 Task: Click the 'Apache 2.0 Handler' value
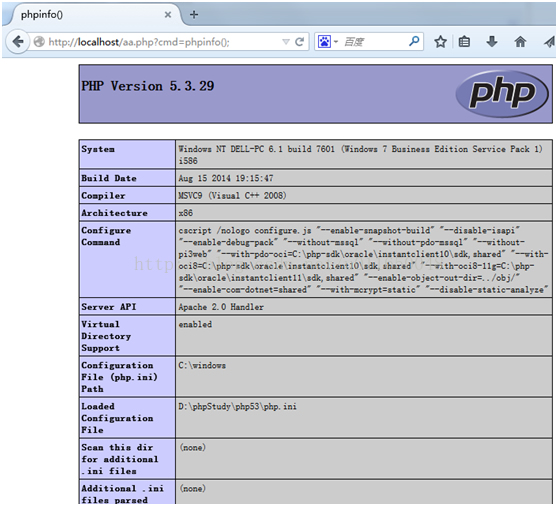pyautogui.click(x=221, y=307)
